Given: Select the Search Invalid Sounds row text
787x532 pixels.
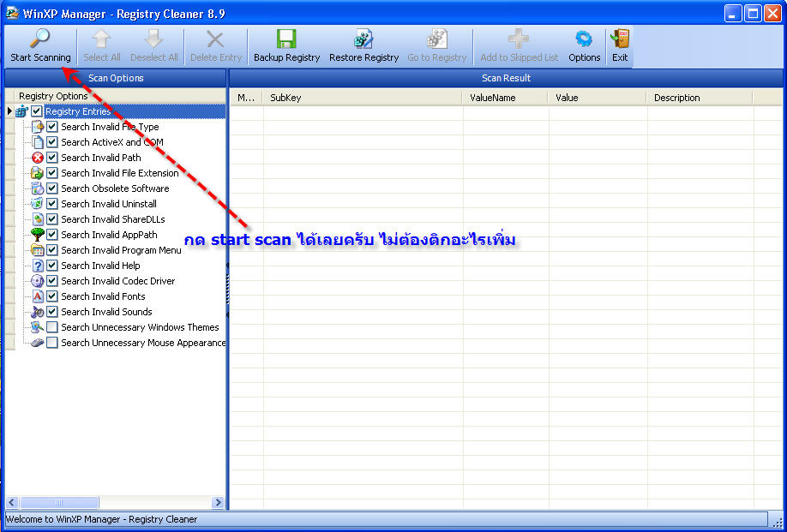Looking at the screenshot, I should pos(106,312).
